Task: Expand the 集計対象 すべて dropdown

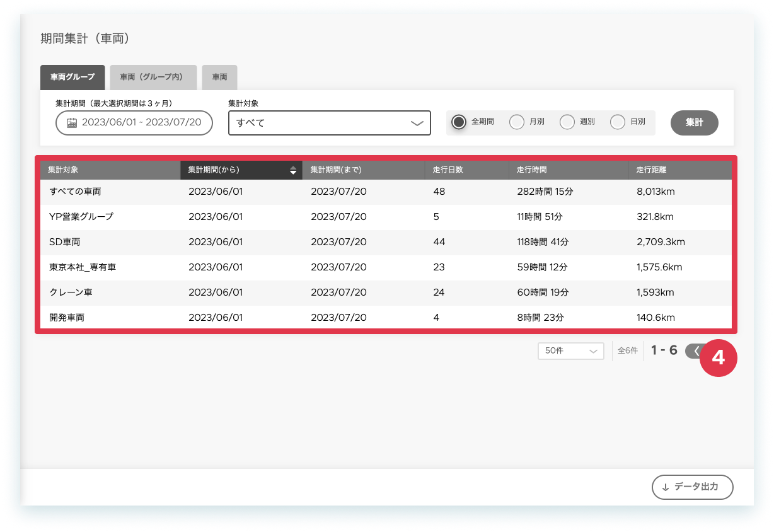Action: pyautogui.click(x=330, y=123)
